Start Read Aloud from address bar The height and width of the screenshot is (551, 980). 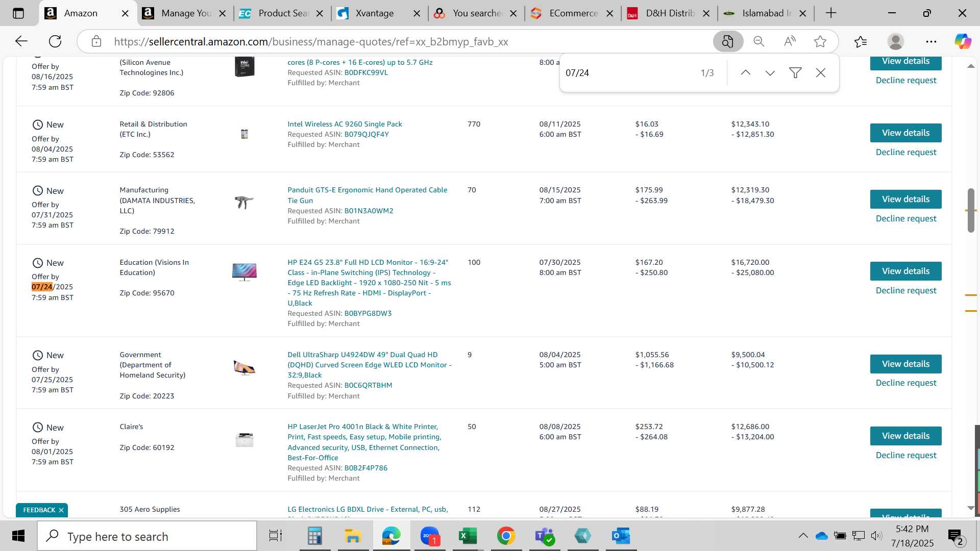pos(790,41)
